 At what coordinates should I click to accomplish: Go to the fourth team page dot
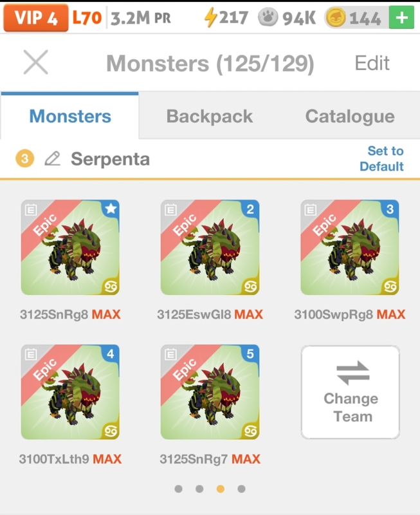(x=241, y=489)
